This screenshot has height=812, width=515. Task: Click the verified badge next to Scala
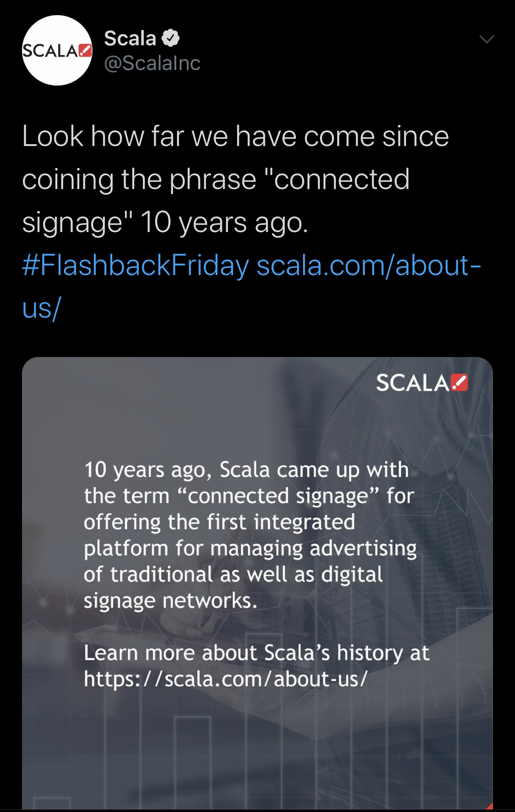click(x=171, y=38)
